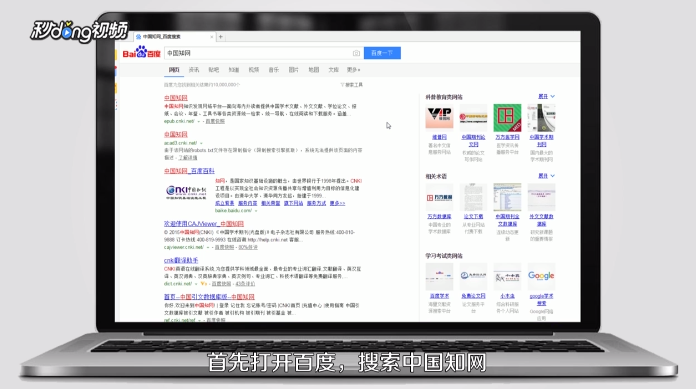Screen dimensions: 696x389
Task: Click the Baidu logo
Action: point(141,52)
